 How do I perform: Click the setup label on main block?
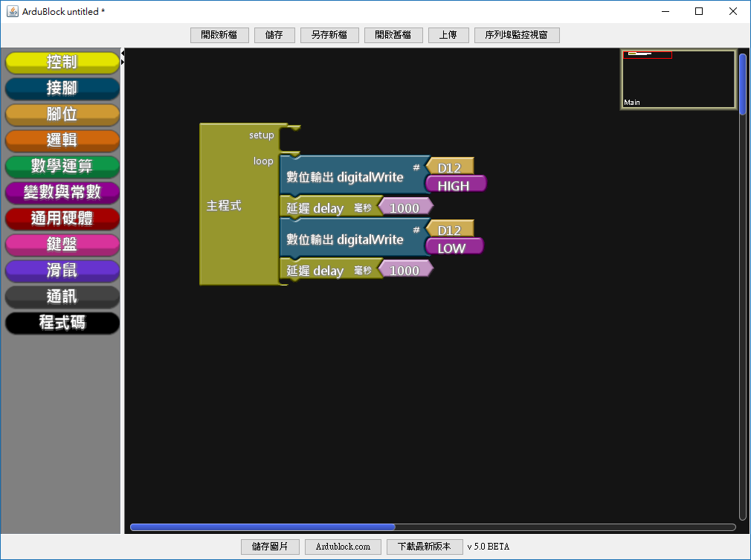click(262, 135)
